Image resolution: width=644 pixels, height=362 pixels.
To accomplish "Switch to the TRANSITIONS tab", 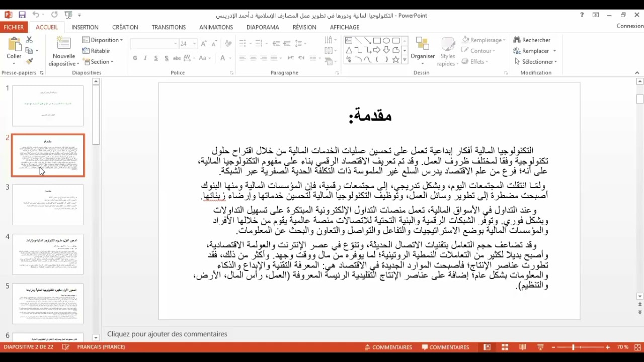I will pos(169,27).
